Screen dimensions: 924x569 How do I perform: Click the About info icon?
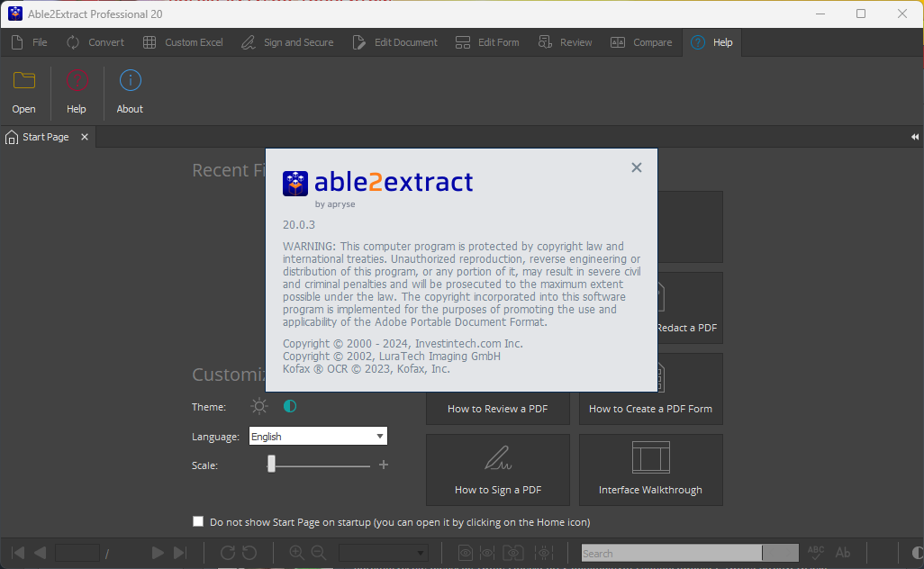(x=131, y=80)
